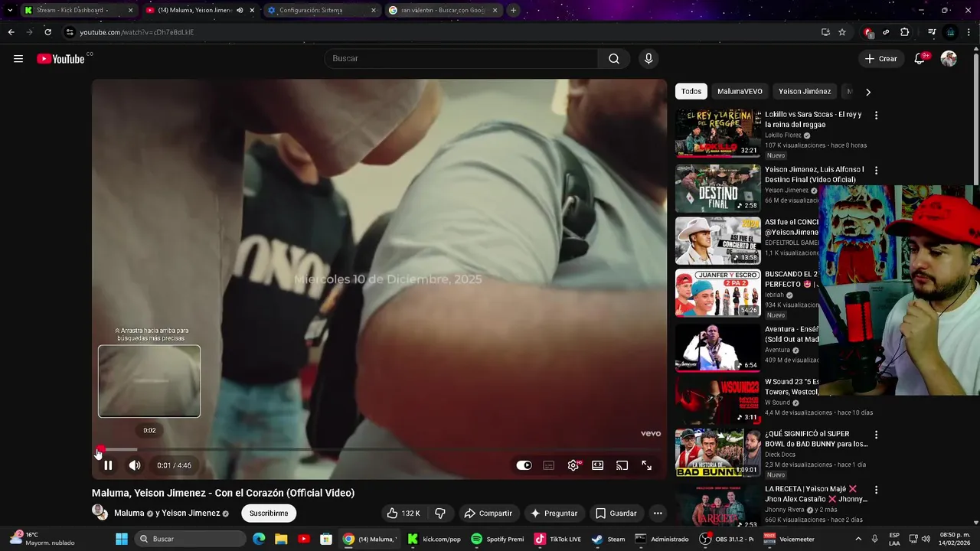Screen dimensions: 980x551
Task: Open the kick.com/pop taskbar window
Action: pyautogui.click(x=435, y=539)
